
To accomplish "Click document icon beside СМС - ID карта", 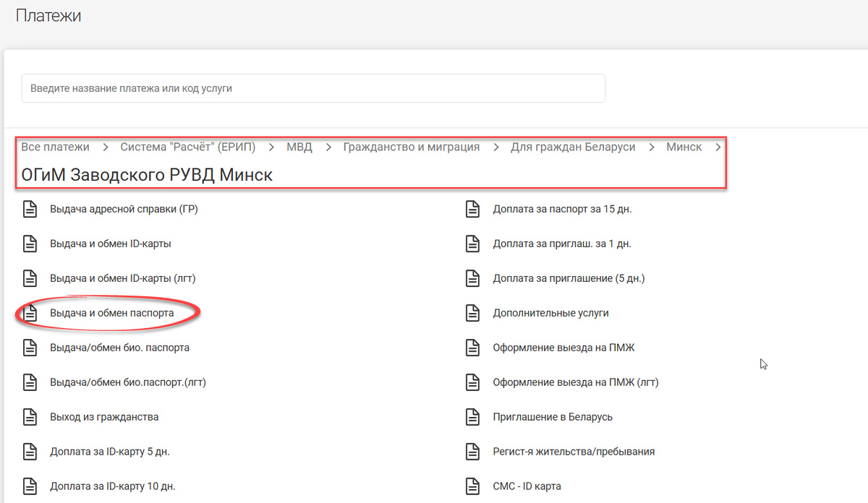I will 472,486.
